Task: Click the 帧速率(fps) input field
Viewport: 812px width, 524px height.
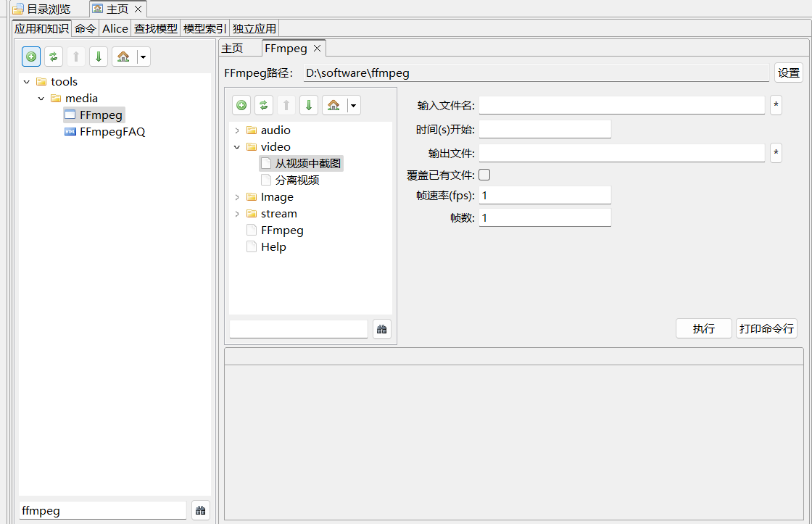Action: coord(544,195)
